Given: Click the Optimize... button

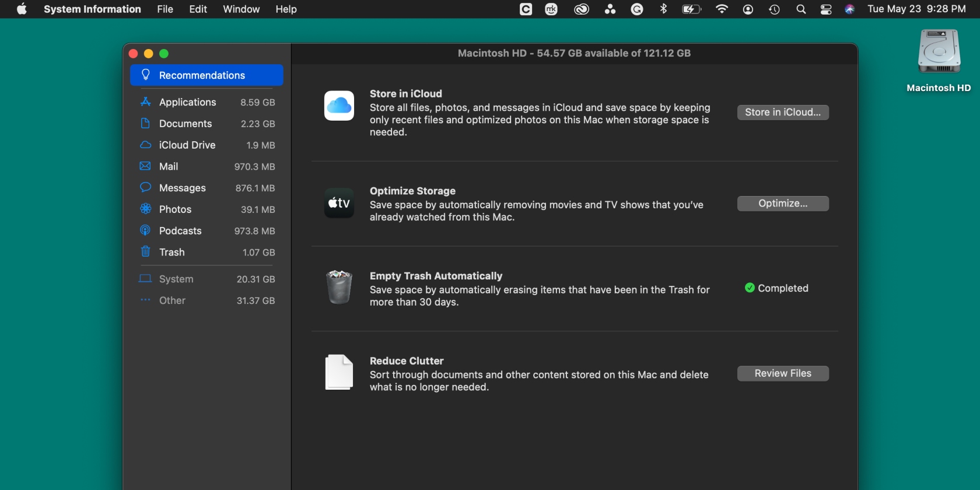Looking at the screenshot, I should pyautogui.click(x=783, y=203).
